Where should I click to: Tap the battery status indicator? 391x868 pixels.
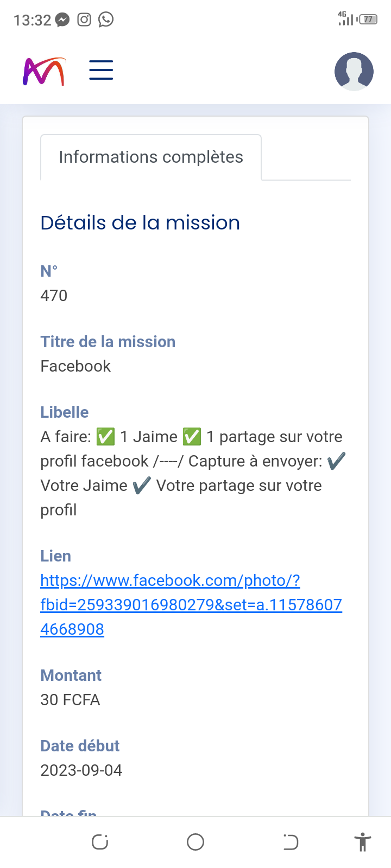(x=368, y=20)
